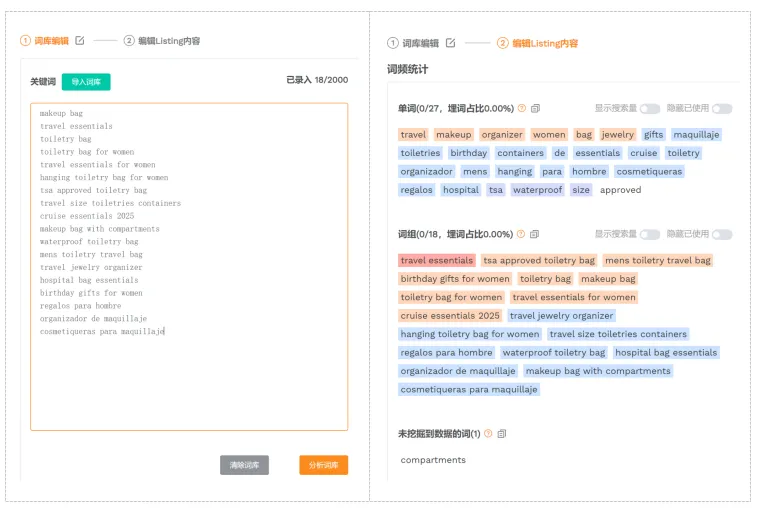Toggle 隐藏已使用 in the 单词 section
762x510 pixels.
pyautogui.click(x=722, y=108)
